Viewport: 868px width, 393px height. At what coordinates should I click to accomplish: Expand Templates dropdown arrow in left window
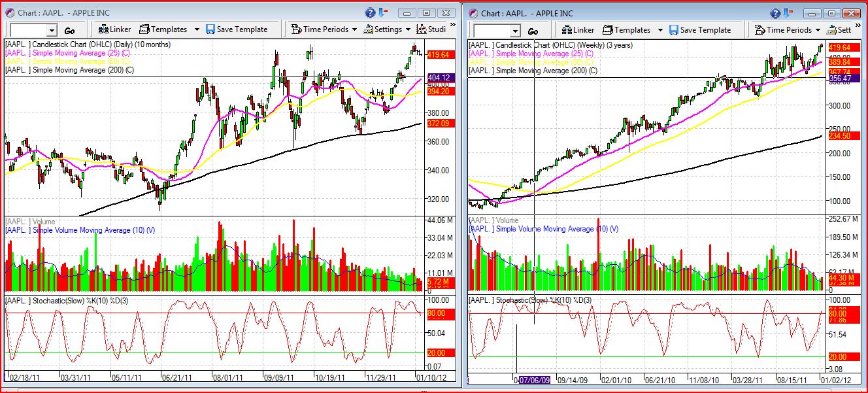point(197,29)
